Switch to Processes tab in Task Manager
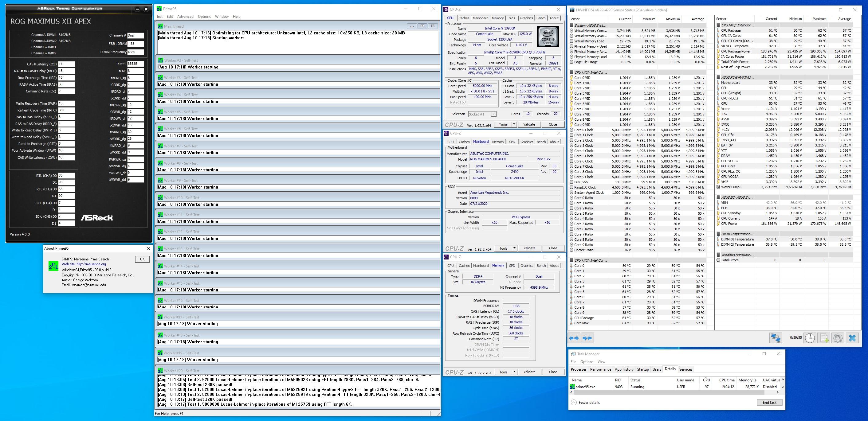This screenshot has height=421, width=868. [x=579, y=369]
